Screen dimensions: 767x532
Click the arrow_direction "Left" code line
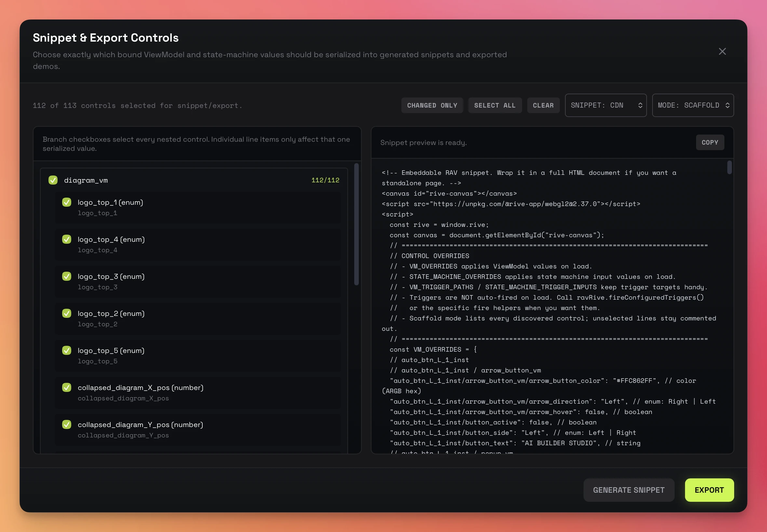(552, 401)
